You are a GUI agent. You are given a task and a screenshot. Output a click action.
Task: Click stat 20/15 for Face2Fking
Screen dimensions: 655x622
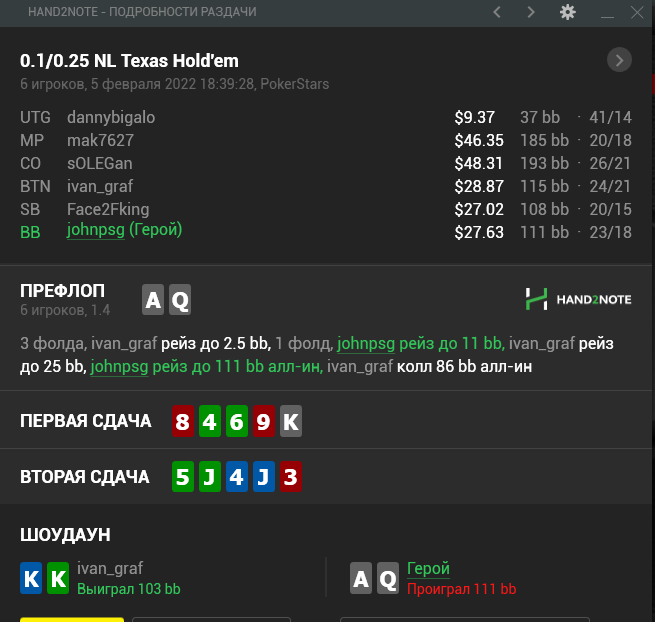click(610, 209)
